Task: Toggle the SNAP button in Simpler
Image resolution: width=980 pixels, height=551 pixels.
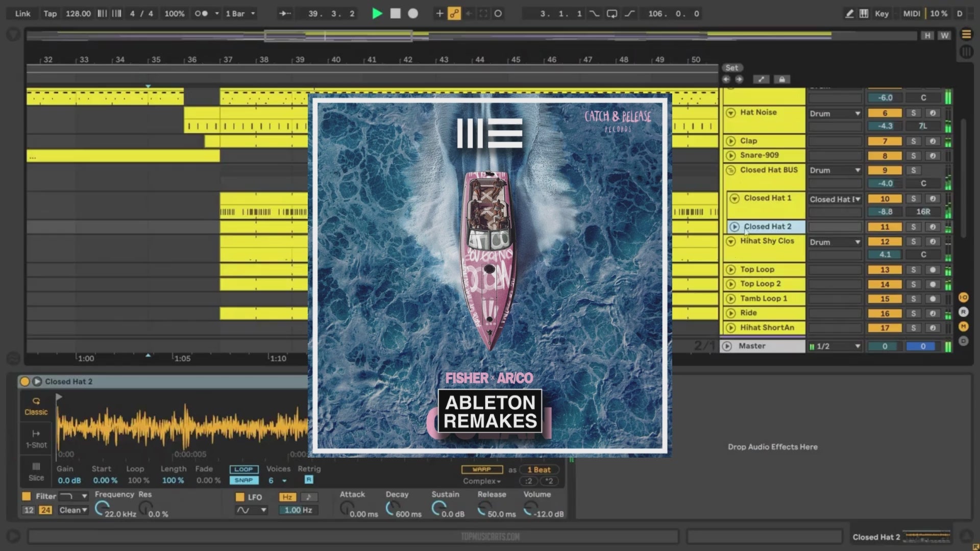Action: 243,480
